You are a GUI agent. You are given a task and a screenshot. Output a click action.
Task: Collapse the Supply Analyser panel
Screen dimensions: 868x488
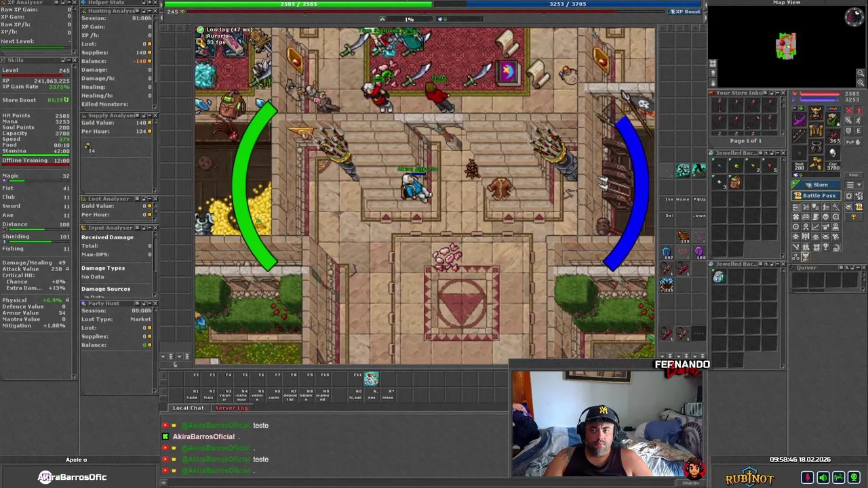[x=150, y=115]
